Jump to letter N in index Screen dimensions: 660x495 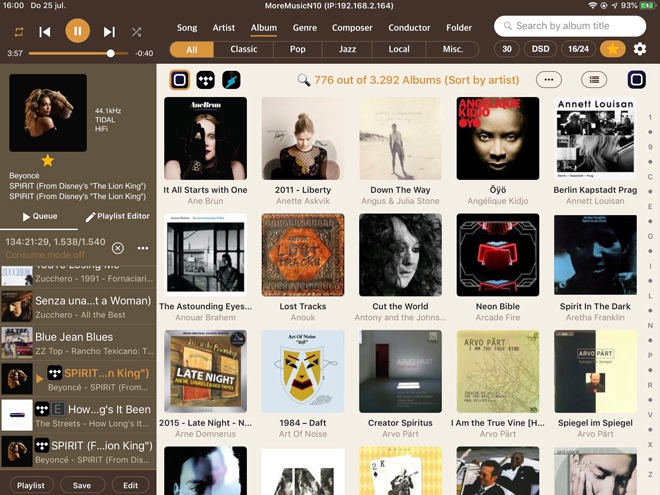[x=650, y=325]
